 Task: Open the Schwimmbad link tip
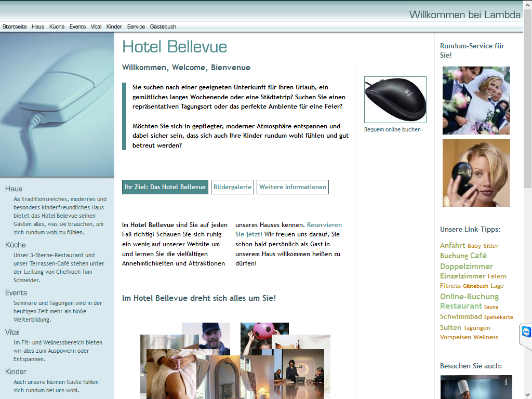click(x=461, y=316)
